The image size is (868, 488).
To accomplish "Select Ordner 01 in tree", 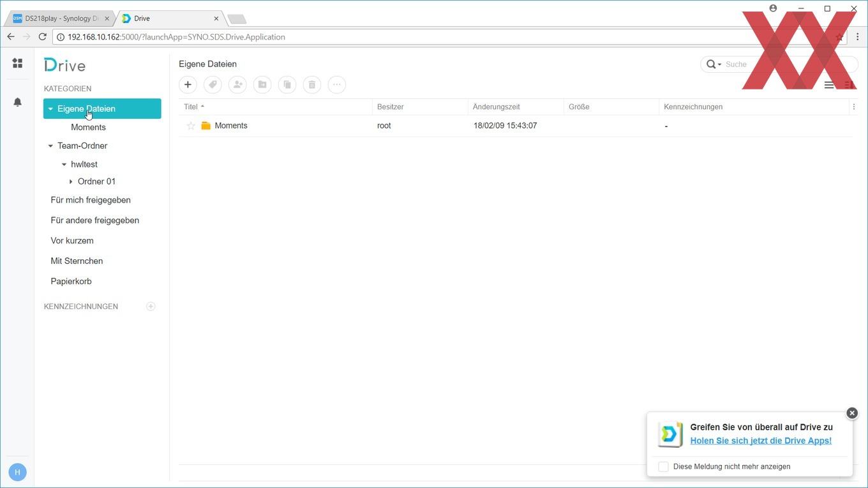I will point(96,181).
